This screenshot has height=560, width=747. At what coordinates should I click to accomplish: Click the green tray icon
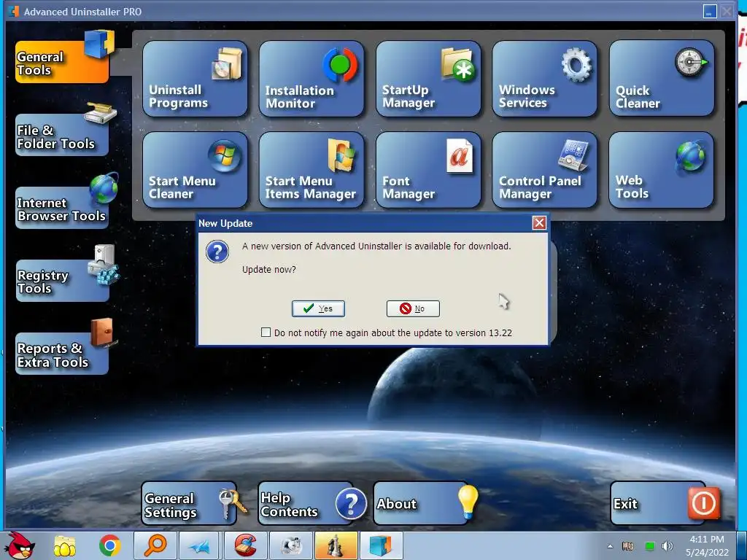tap(649, 546)
